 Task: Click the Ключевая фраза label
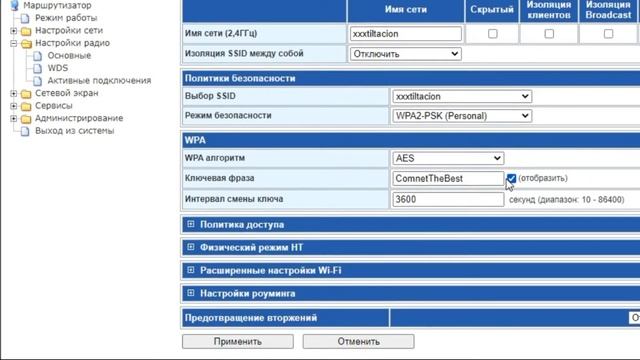pyautogui.click(x=220, y=178)
